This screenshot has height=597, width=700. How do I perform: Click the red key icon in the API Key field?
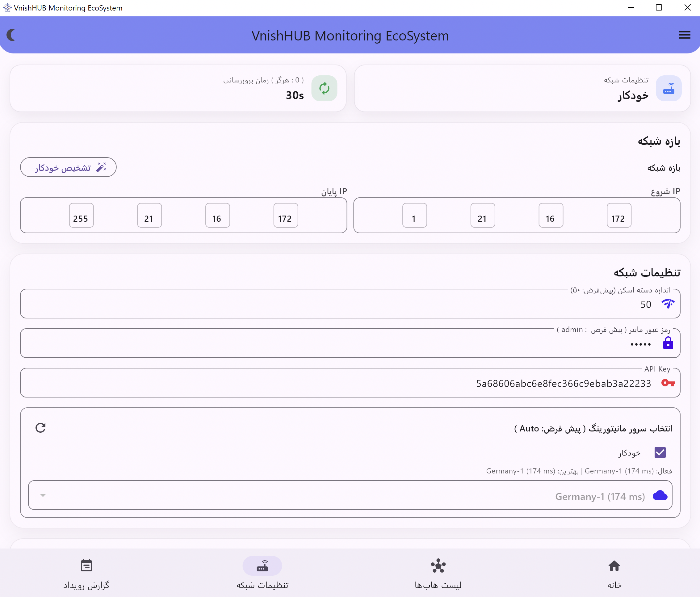(x=668, y=383)
